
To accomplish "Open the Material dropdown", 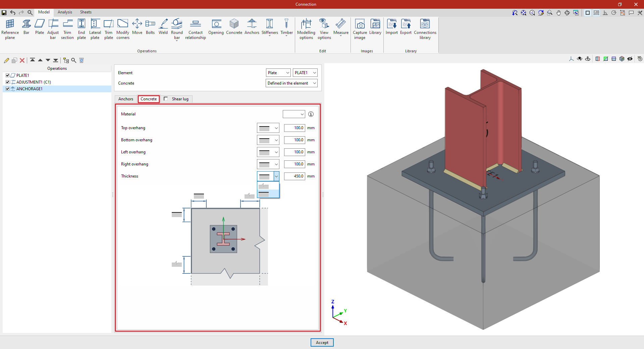I will coord(294,114).
